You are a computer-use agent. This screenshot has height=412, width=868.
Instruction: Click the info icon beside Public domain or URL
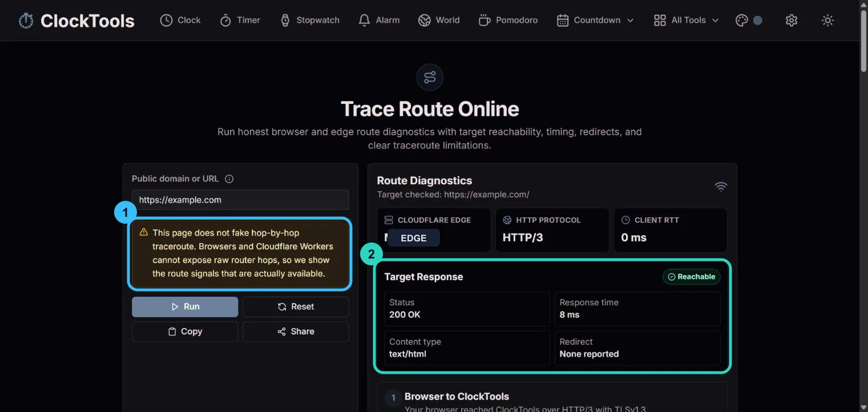(x=229, y=179)
